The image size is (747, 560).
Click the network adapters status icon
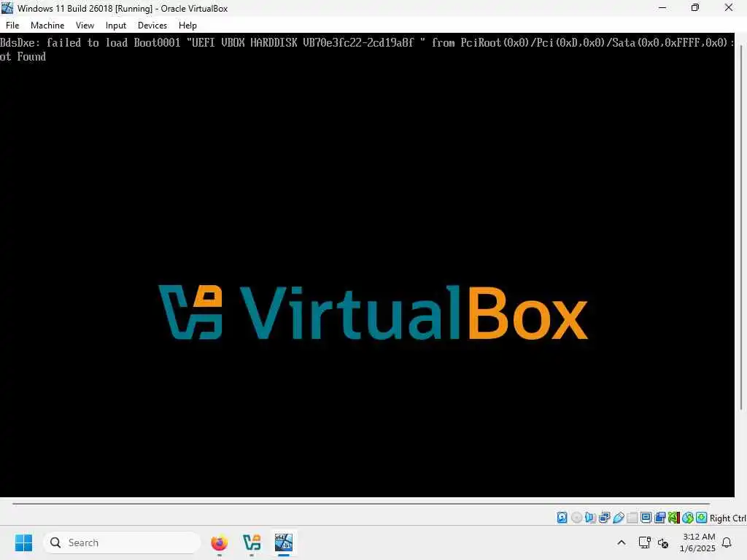605,518
